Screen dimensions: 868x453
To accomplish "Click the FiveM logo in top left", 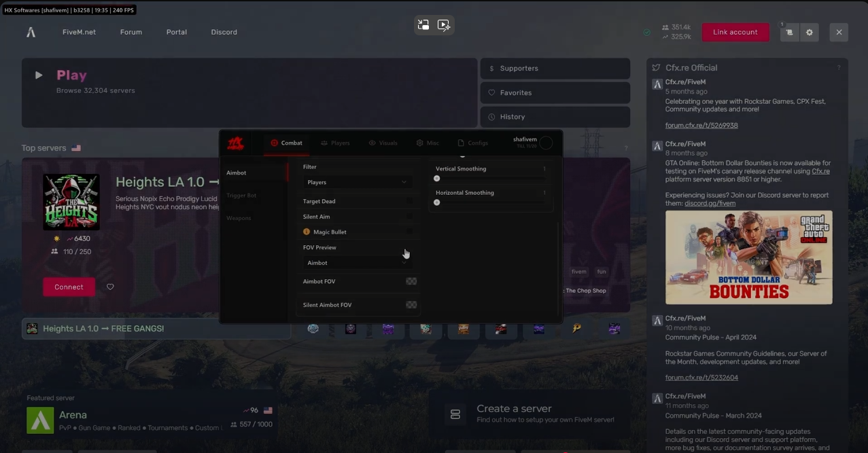I will pos(31,32).
